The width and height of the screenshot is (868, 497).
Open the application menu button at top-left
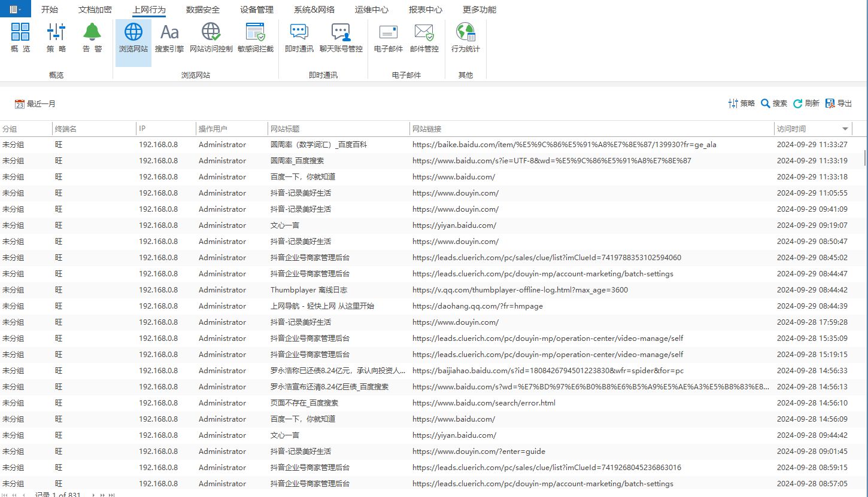[16, 9]
